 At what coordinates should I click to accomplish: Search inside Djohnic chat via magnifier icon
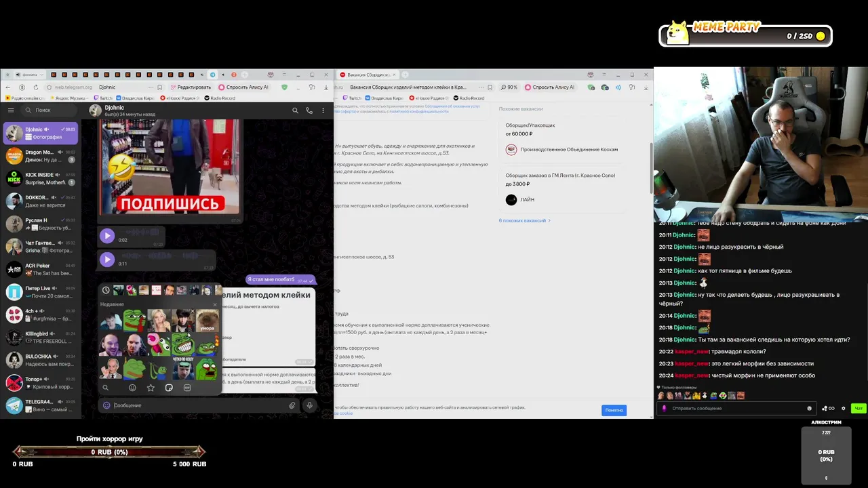point(295,110)
